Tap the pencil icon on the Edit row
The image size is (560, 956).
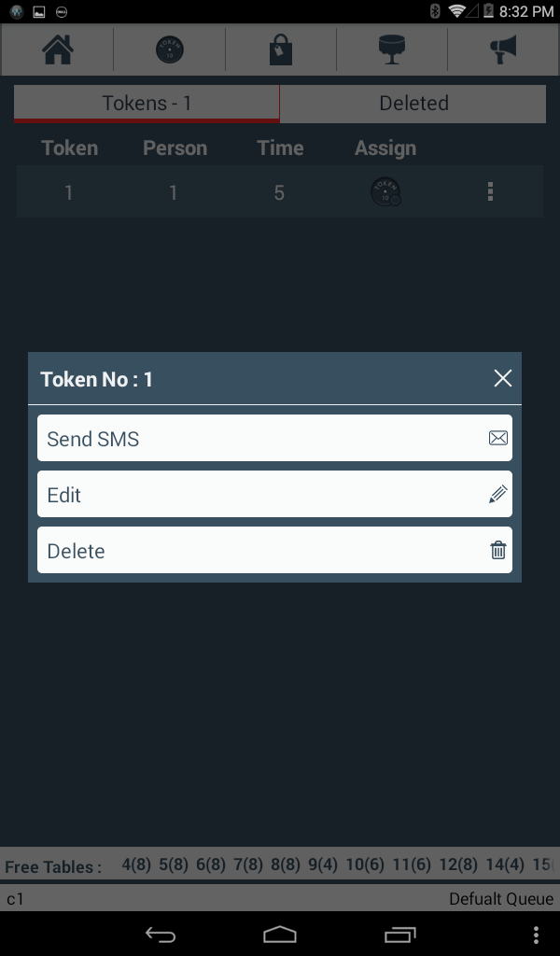click(497, 494)
